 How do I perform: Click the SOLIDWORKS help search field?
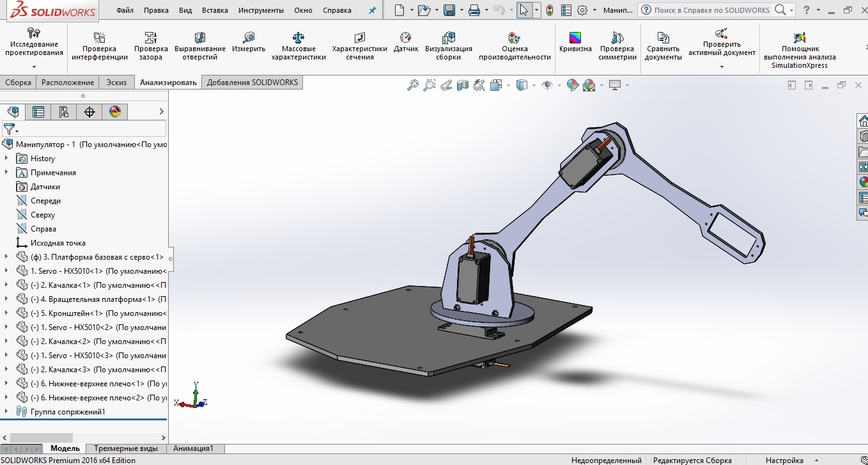(713, 10)
